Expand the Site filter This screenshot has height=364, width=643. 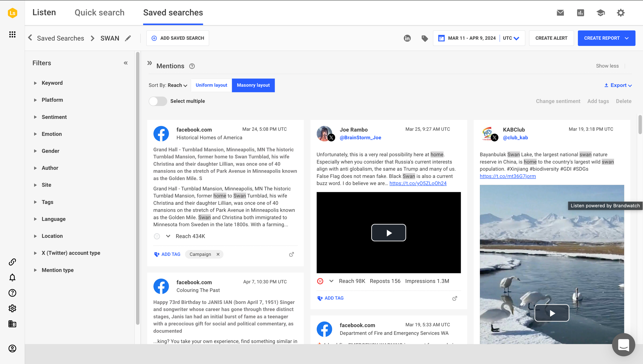pyautogui.click(x=46, y=185)
